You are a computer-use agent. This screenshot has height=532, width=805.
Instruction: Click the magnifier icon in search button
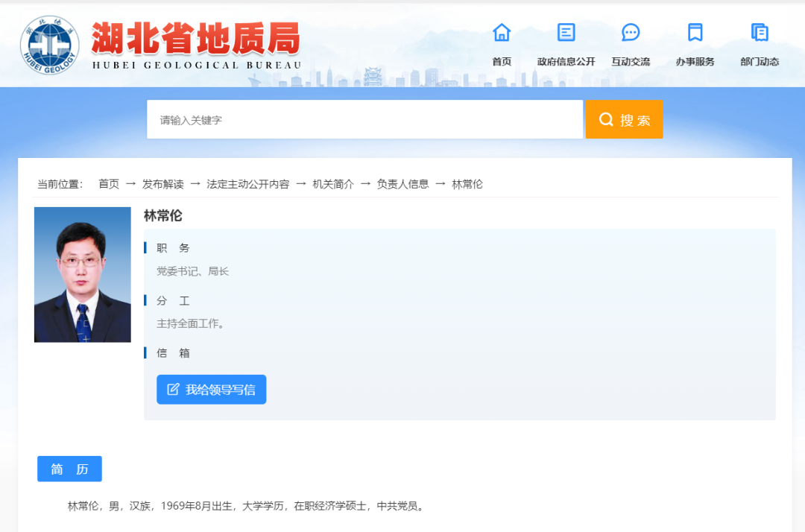[x=606, y=119]
